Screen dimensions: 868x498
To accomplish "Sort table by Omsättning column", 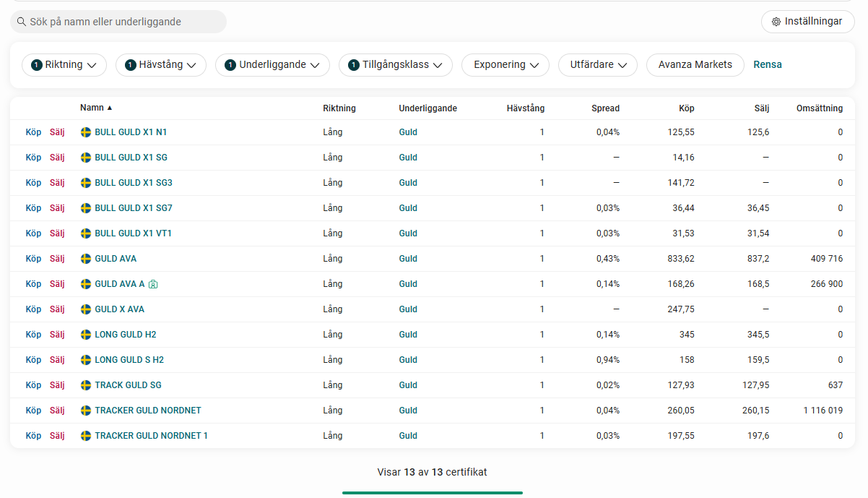I will [x=819, y=108].
